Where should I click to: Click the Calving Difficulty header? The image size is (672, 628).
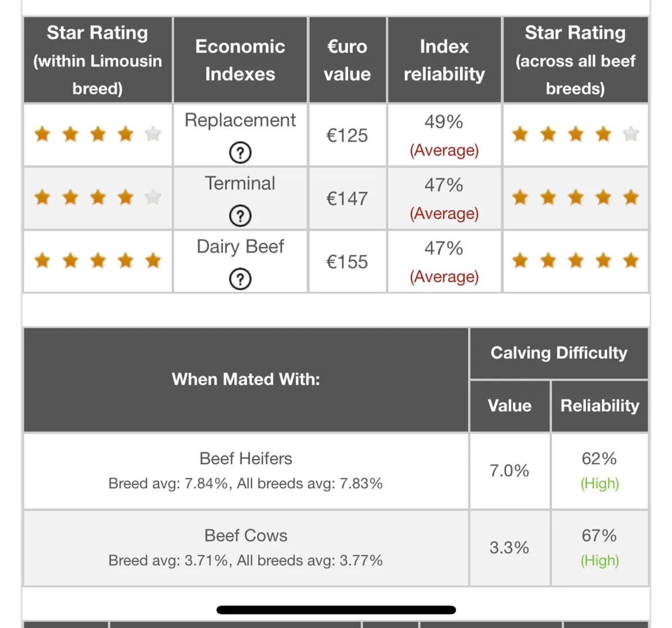click(558, 353)
